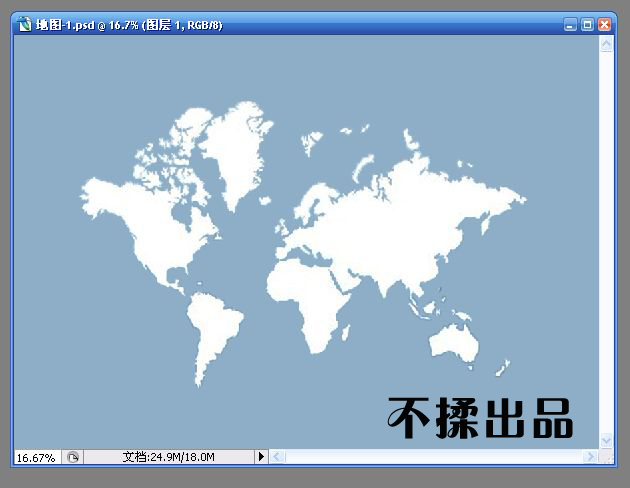This screenshot has width=630, height=488.
Task: Click the horizontal scrollbar right arrow
Action: pyautogui.click(x=590, y=457)
